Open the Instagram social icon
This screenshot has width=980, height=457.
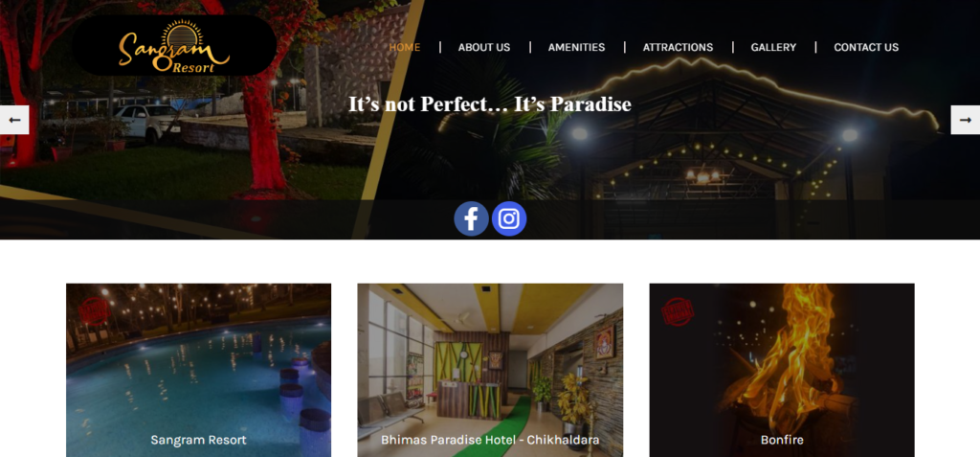tap(509, 218)
